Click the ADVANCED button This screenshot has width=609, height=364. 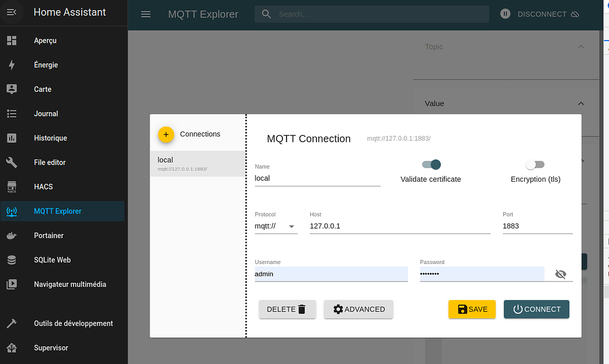tap(358, 309)
